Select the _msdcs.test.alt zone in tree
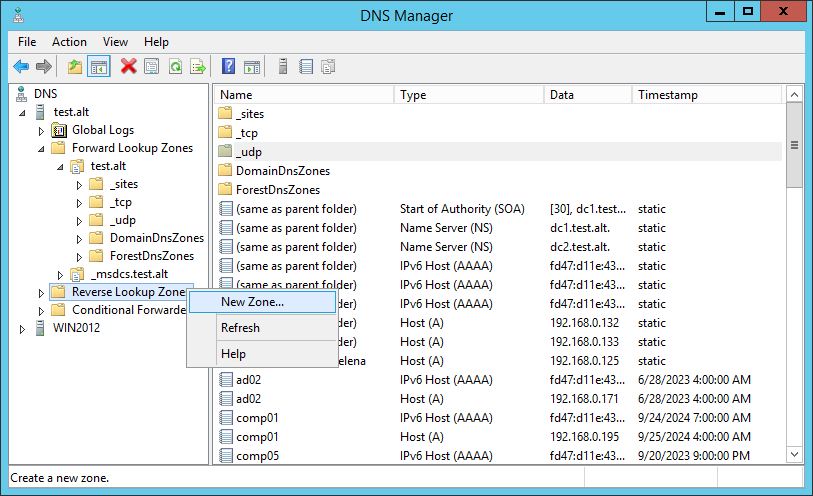Image resolution: width=813 pixels, height=496 pixels. pos(129,274)
